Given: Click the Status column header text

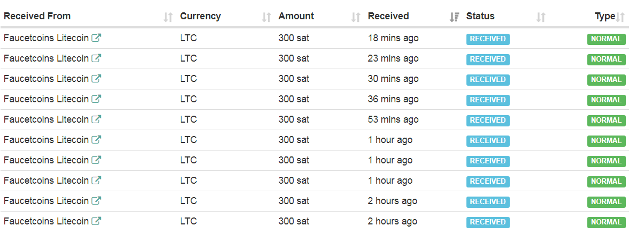Looking at the screenshot, I should 480,16.
